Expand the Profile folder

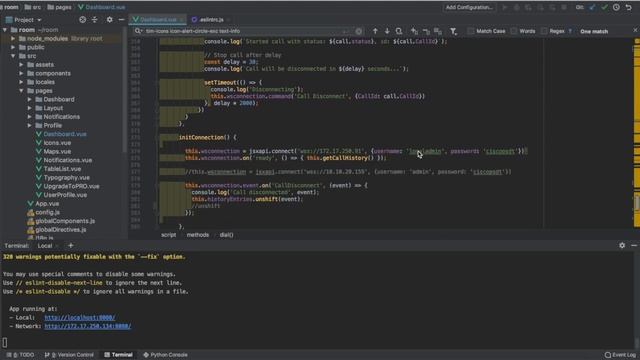coord(29,125)
